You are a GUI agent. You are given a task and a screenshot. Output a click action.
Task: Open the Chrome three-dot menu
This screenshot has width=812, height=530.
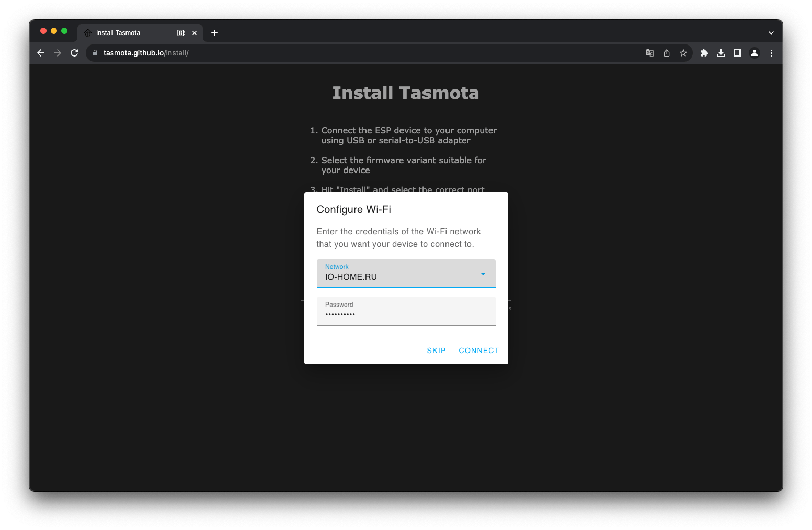[x=771, y=53]
